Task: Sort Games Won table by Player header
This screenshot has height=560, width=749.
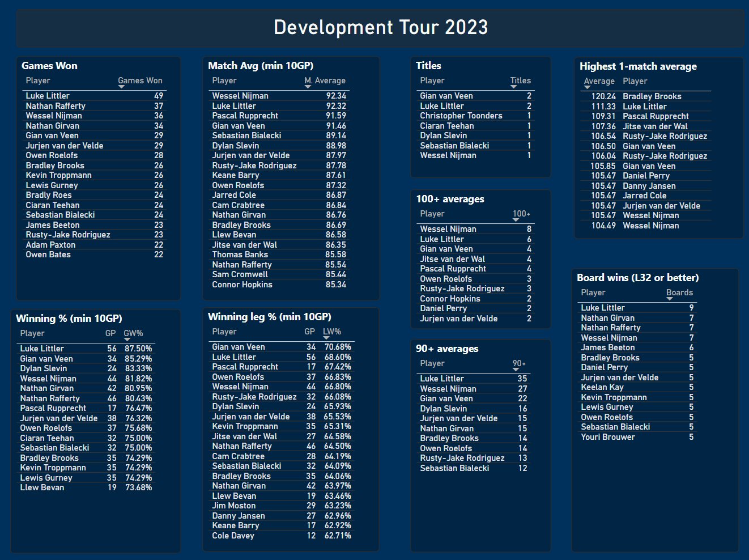Action: (38, 80)
